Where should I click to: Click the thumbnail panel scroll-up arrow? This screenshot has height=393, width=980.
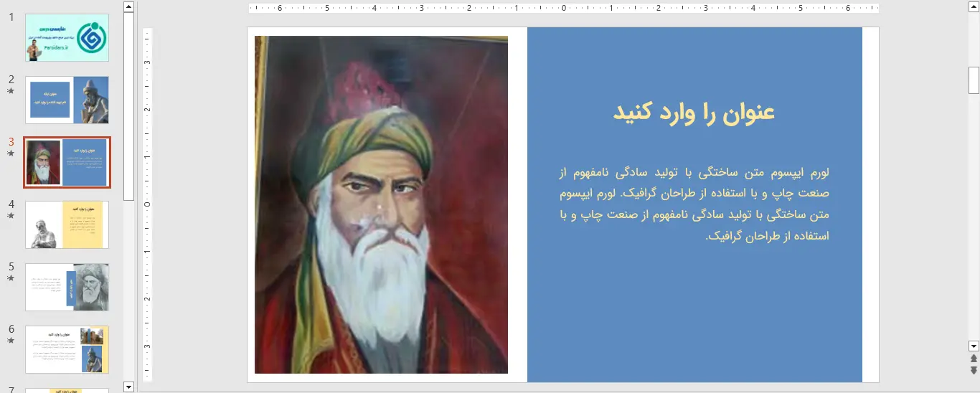pos(128,7)
